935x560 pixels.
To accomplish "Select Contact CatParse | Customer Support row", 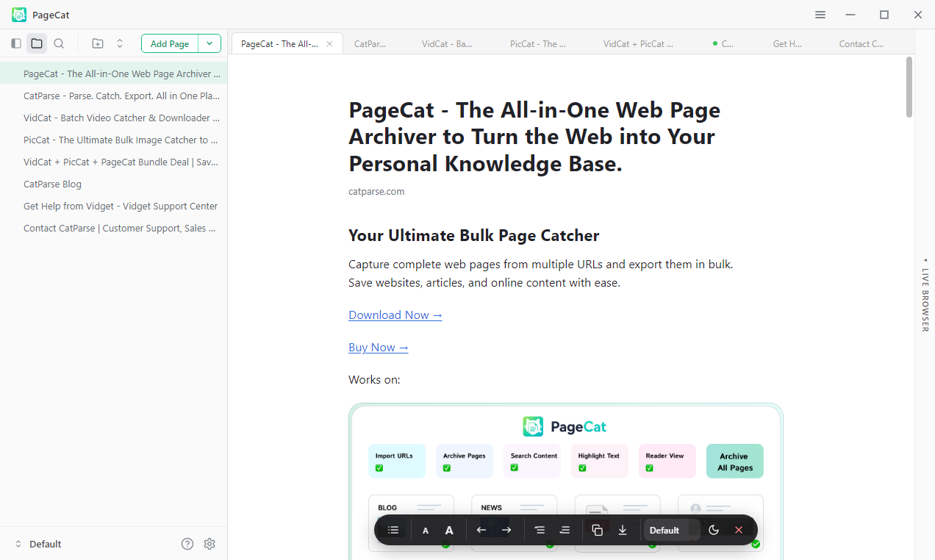I will 113,228.
